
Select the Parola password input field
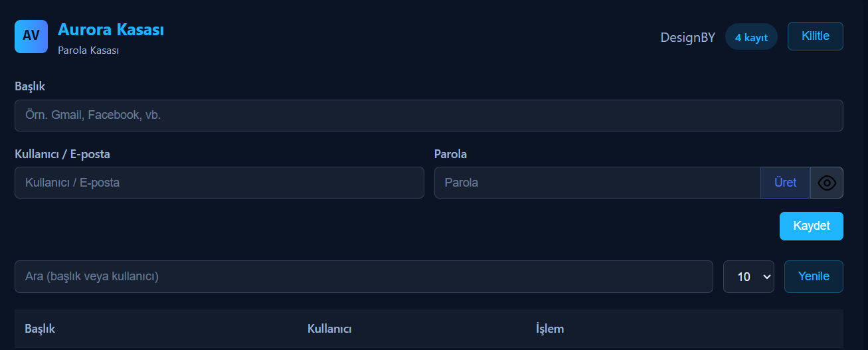(x=597, y=183)
